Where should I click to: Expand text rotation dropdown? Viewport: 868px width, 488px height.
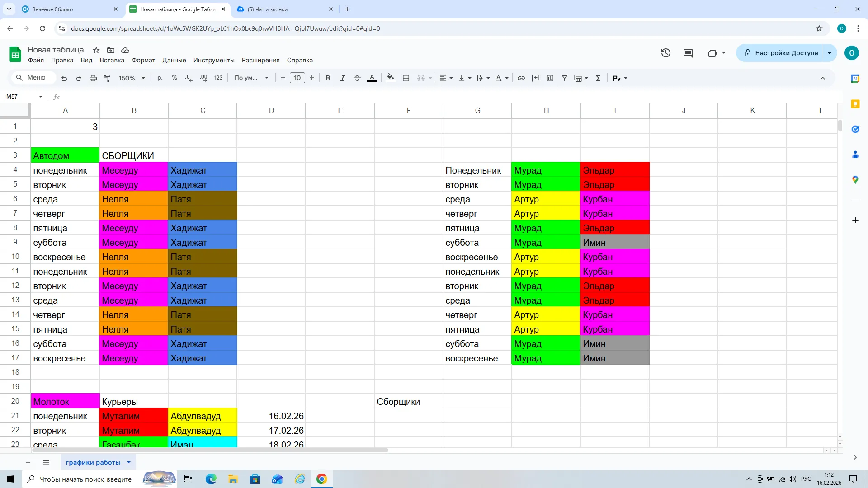point(507,78)
